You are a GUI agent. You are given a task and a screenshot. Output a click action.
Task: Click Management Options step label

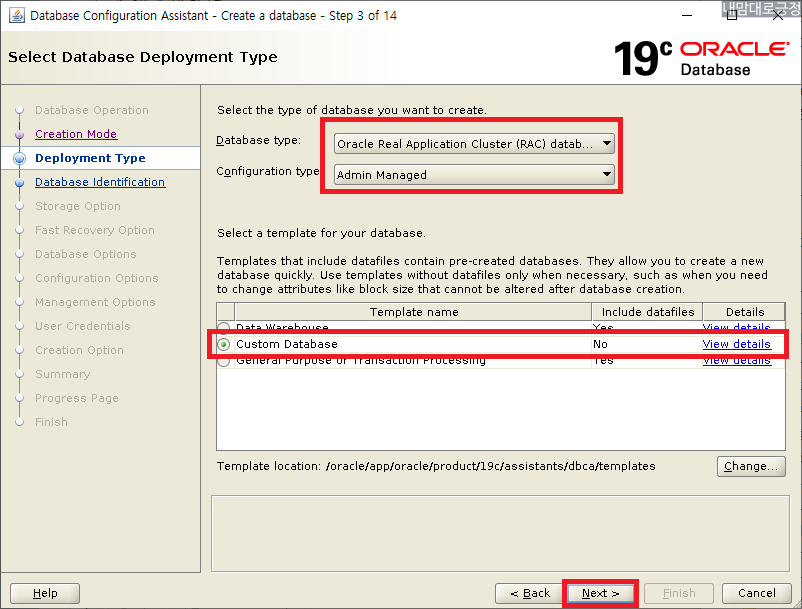click(x=95, y=302)
